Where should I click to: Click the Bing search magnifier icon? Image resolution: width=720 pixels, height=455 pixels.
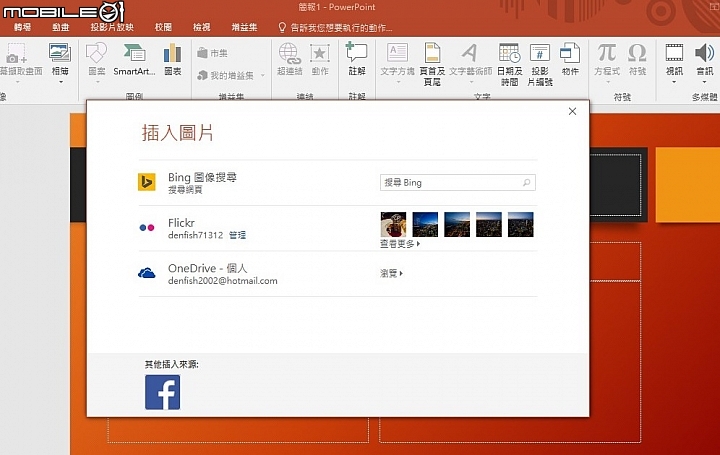527,183
